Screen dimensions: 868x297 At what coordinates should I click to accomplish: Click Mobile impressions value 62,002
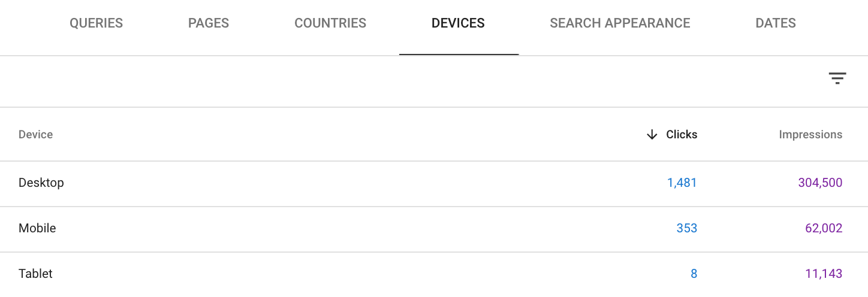(x=824, y=228)
